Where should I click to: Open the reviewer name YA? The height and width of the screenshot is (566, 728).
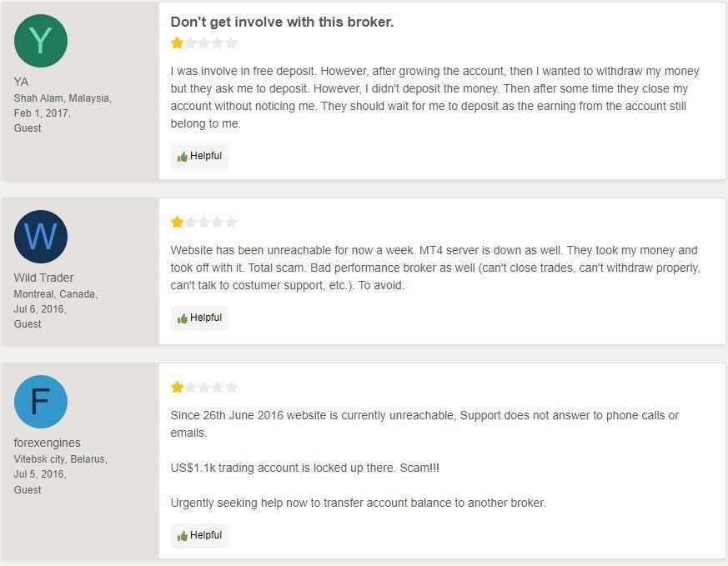tap(22, 83)
